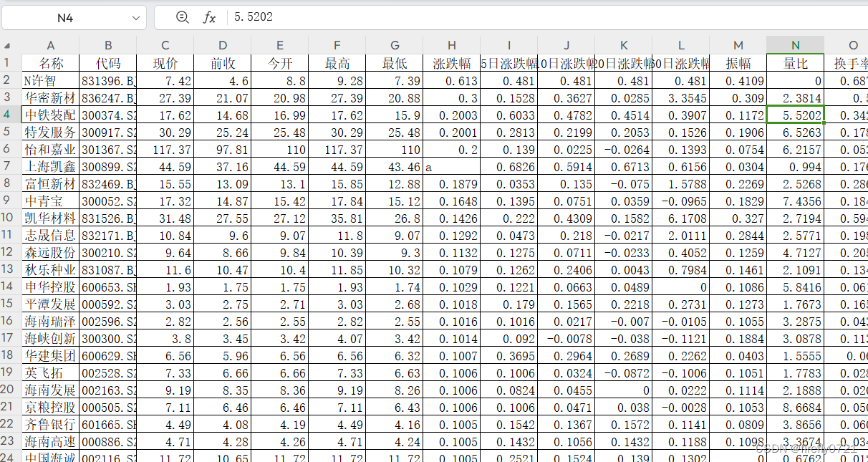Select the cell containing 森远股份
Image resolution: width=868 pixels, height=462 pixels.
[x=51, y=252]
